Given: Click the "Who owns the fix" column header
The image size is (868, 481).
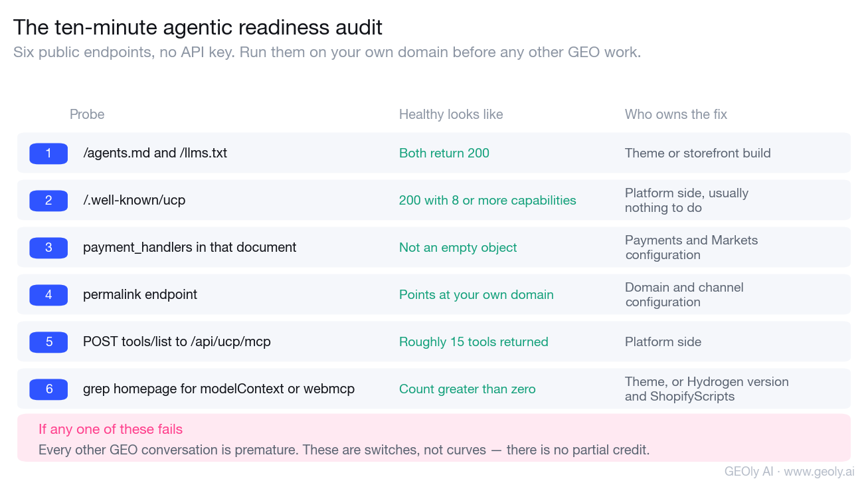Looking at the screenshot, I should coord(676,114).
